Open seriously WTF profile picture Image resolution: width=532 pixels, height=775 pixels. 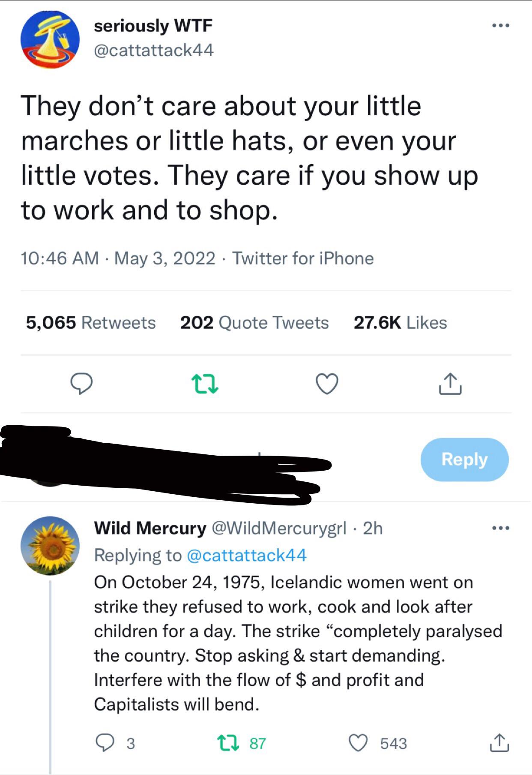tap(50, 39)
